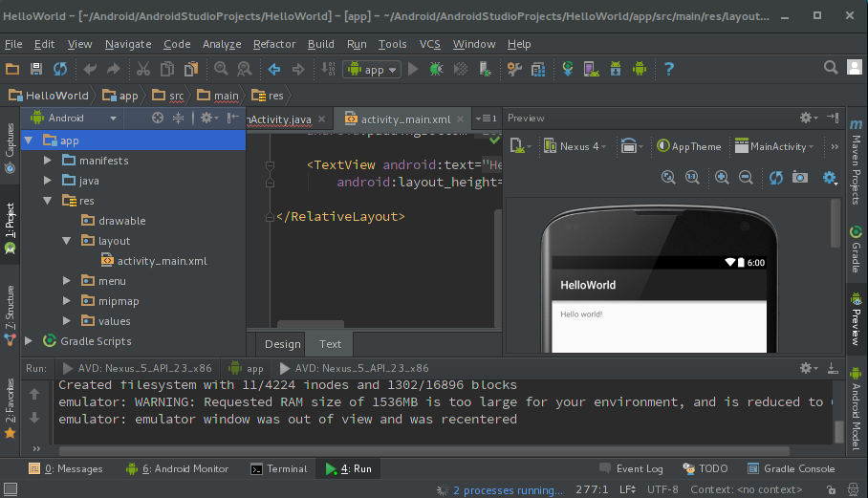This screenshot has height=498, width=868.
Task: Collapse the res folder
Action: (48, 201)
